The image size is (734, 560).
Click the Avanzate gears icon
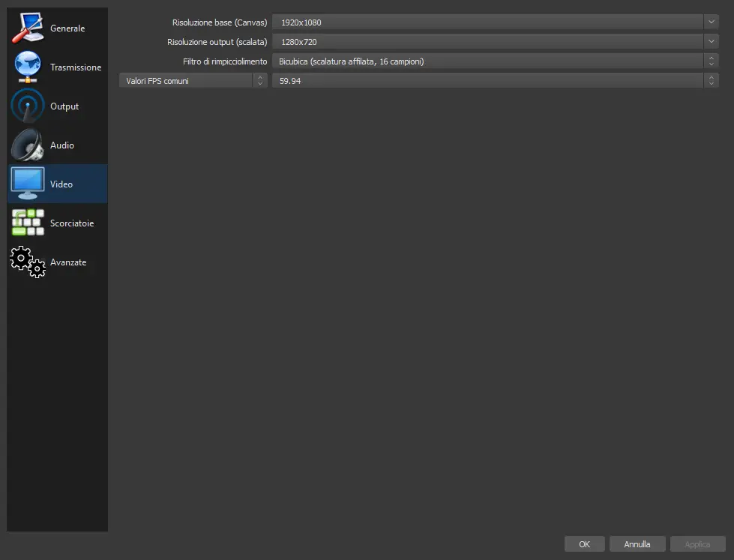point(28,262)
